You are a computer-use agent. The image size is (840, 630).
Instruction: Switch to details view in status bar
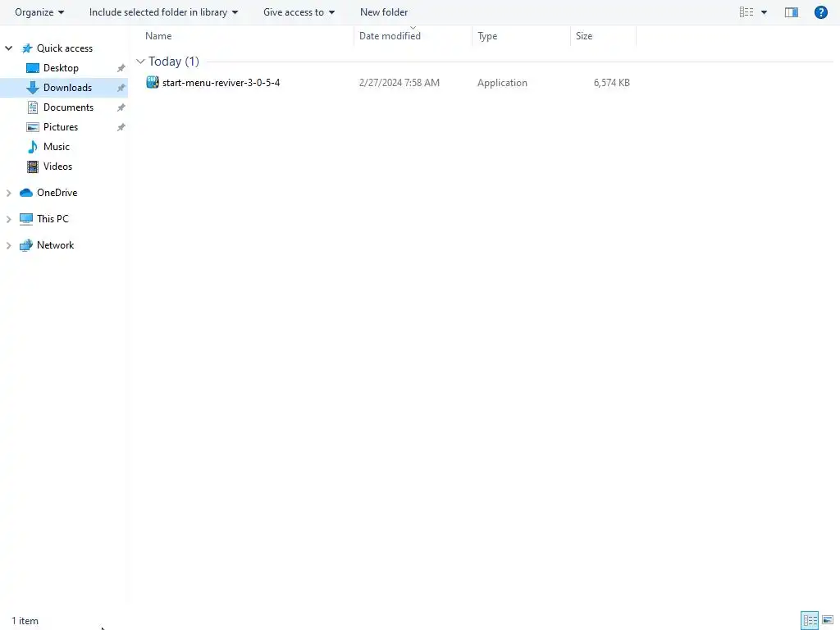click(810, 620)
